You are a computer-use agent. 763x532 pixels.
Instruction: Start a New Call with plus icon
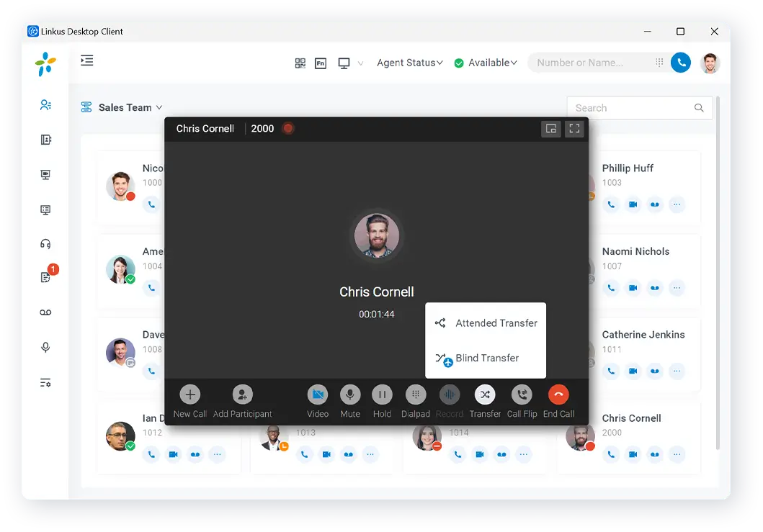pyautogui.click(x=190, y=395)
